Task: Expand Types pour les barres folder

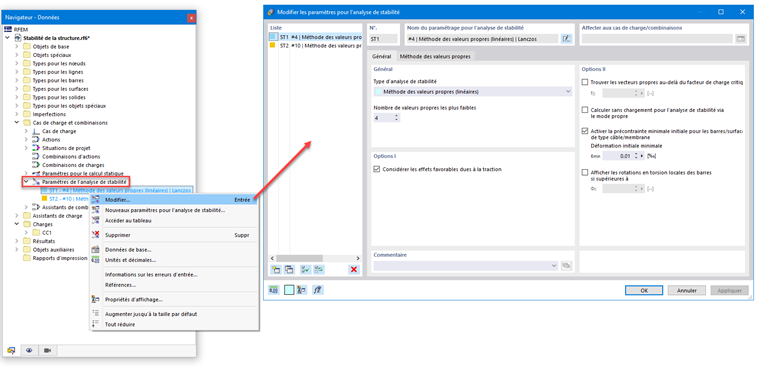Action: (x=17, y=80)
